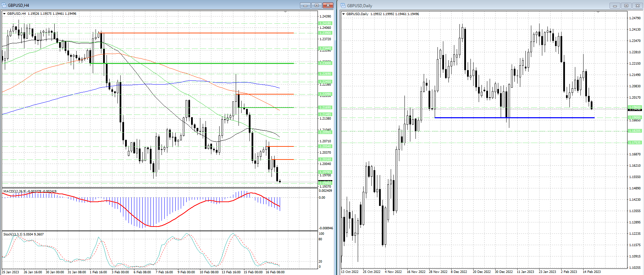Click the Stochastic scale level 80
This screenshot has height=275, width=644.
(x=320, y=239)
